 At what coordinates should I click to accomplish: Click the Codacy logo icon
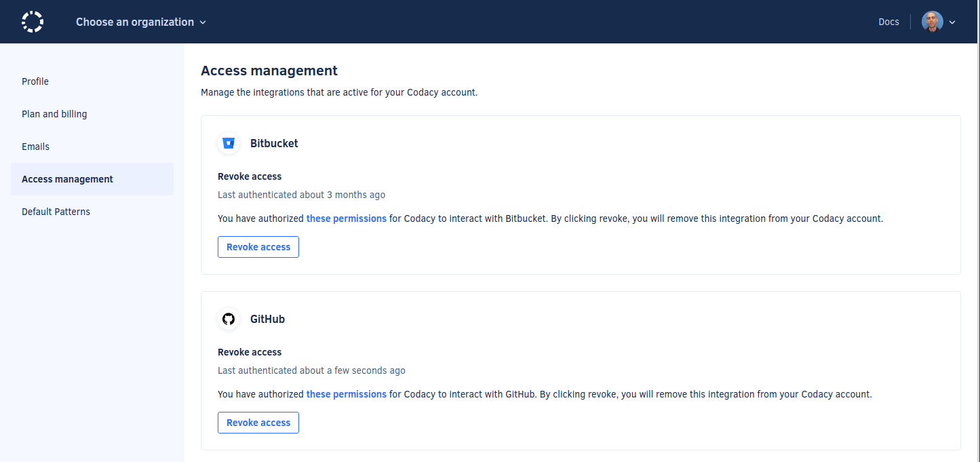(33, 22)
